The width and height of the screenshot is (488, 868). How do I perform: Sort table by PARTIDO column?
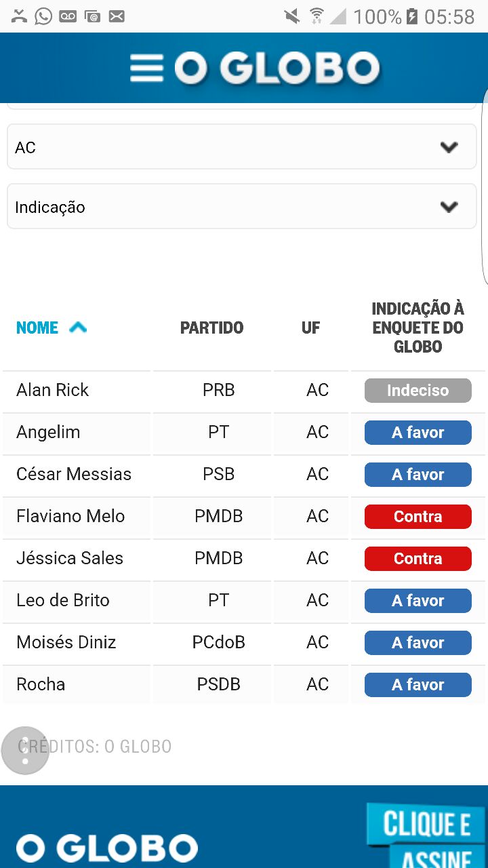point(211,328)
